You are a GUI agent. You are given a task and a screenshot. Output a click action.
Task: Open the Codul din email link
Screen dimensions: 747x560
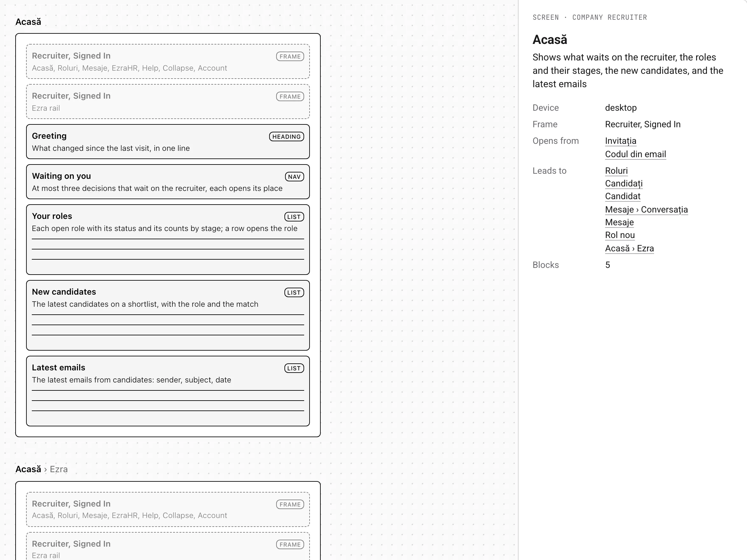click(635, 154)
